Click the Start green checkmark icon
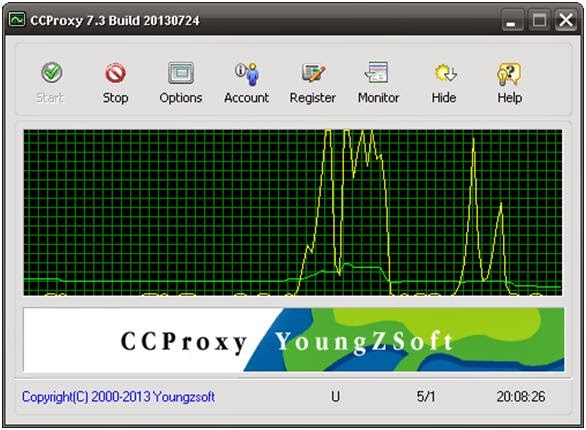The image size is (586, 430). click(x=51, y=72)
